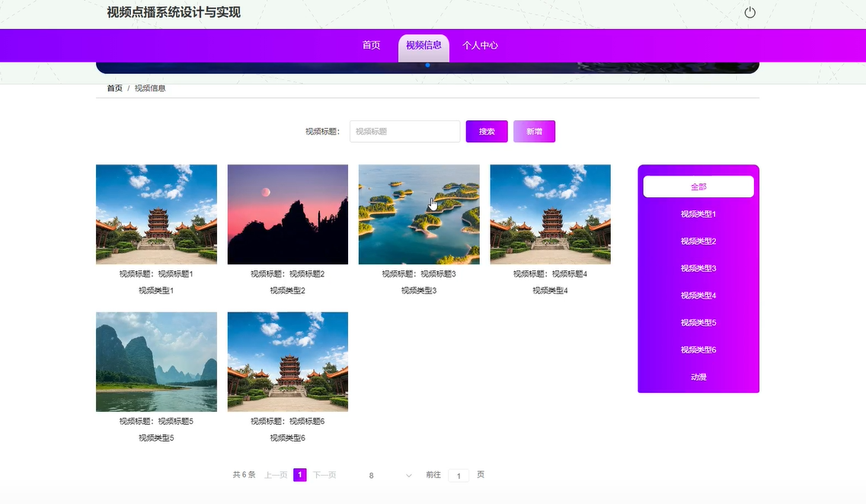Click the text 视频标题：视频标题5

[x=156, y=421]
